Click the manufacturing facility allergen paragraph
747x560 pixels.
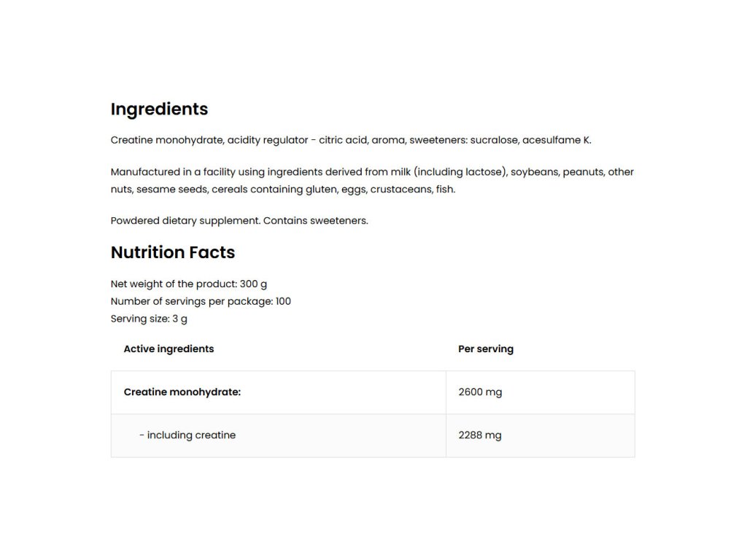(x=372, y=181)
